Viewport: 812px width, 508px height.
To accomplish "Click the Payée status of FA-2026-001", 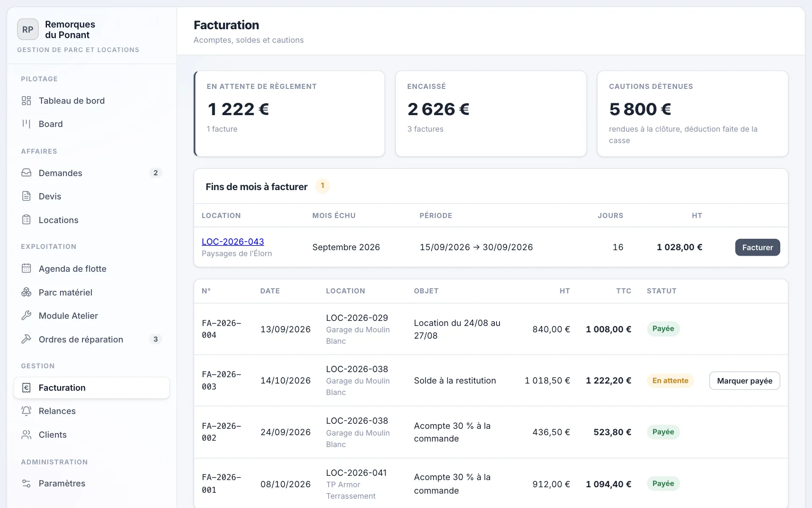I will point(663,483).
